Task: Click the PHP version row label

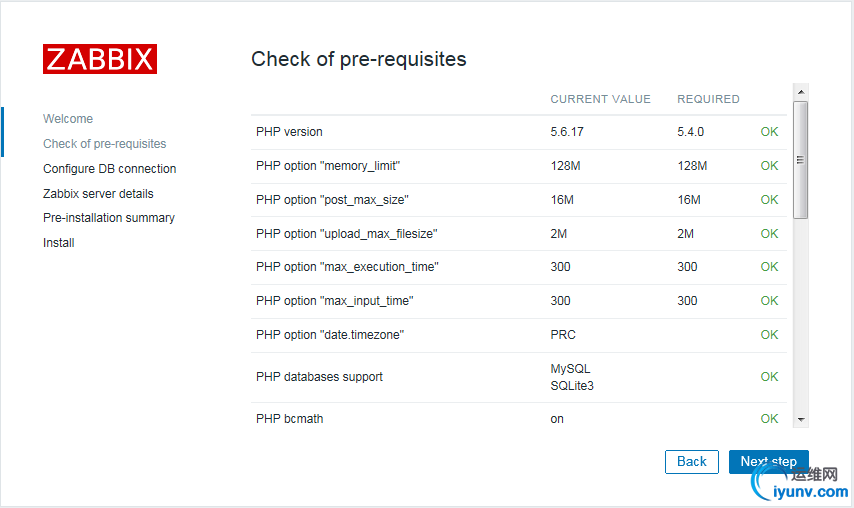Action: pyautogui.click(x=289, y=132)
